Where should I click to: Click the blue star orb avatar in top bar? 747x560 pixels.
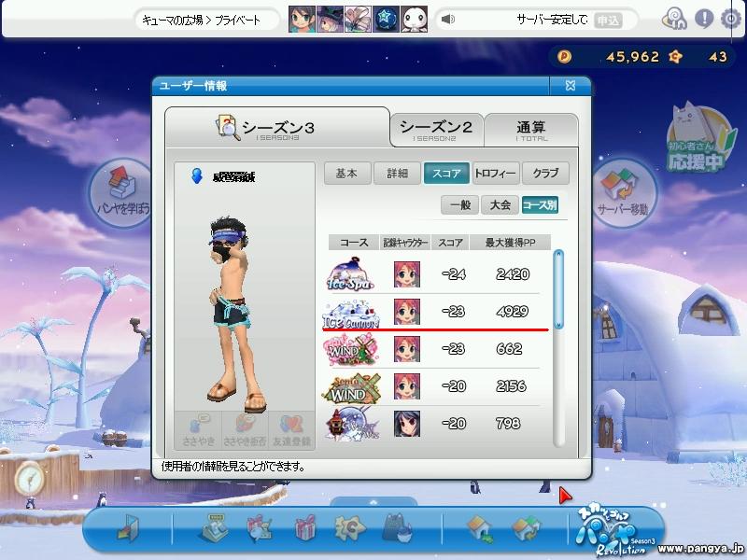pos(386,20)
